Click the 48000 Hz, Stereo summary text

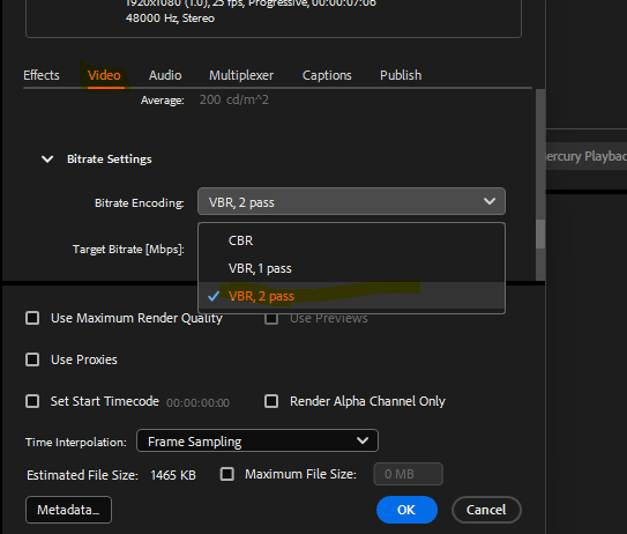[x=170, y=18]
